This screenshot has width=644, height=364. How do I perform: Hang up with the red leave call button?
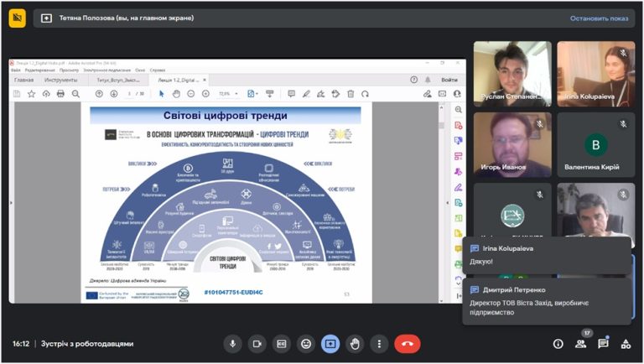(407, 344)
